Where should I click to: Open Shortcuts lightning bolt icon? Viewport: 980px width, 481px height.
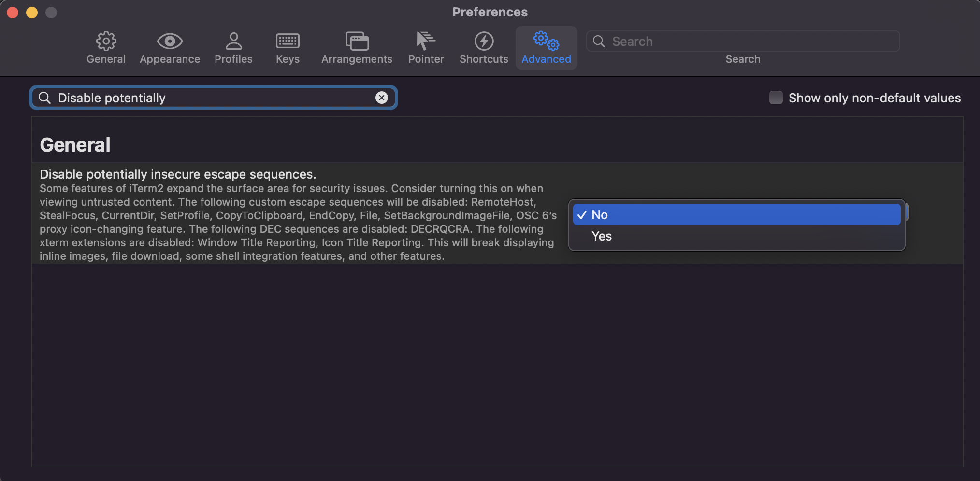(484, 42)
